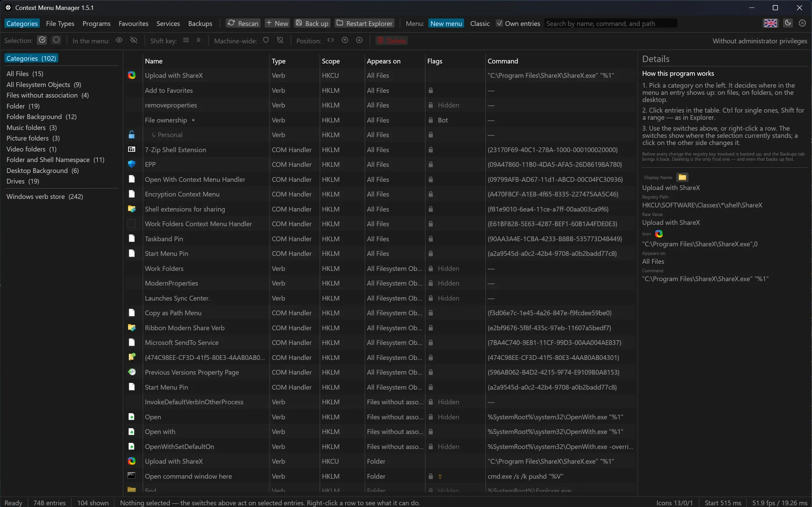Expand the File ownership submenu arrow
The image size is (812, 507).
(193, 120)
